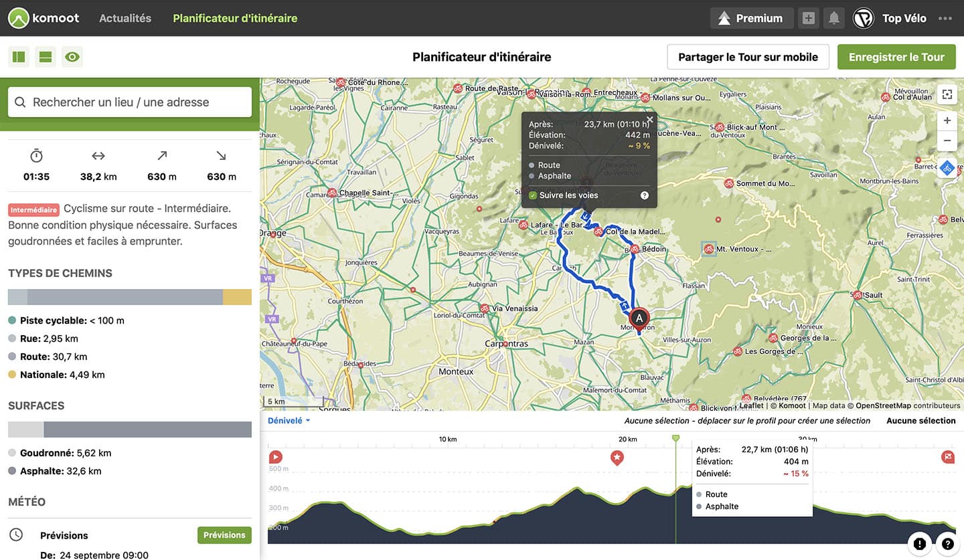Zoom in on the map
Viewport: 964px width, 560px height.
[947, 121]
